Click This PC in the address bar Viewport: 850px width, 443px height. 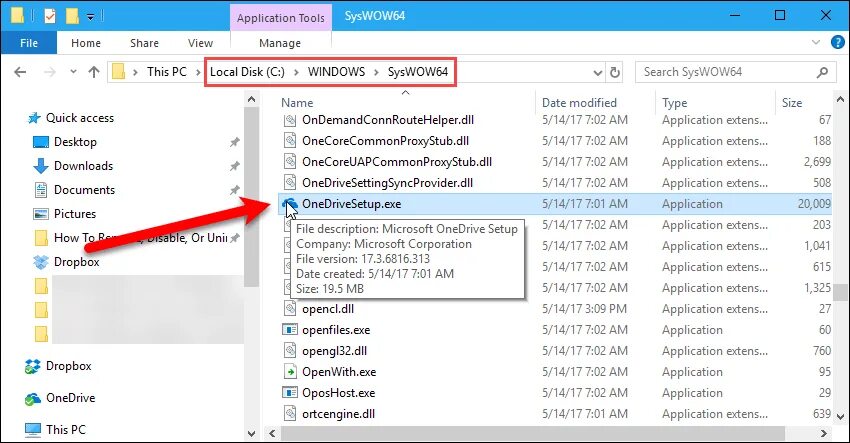point(166,72)
